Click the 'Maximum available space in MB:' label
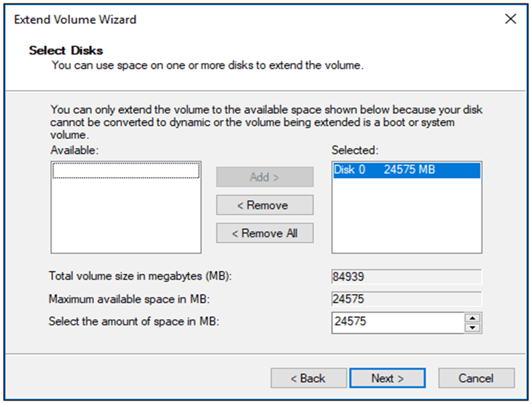Image resolution: width=532 pixels, height=404 pixels. [x=129, y=299]
